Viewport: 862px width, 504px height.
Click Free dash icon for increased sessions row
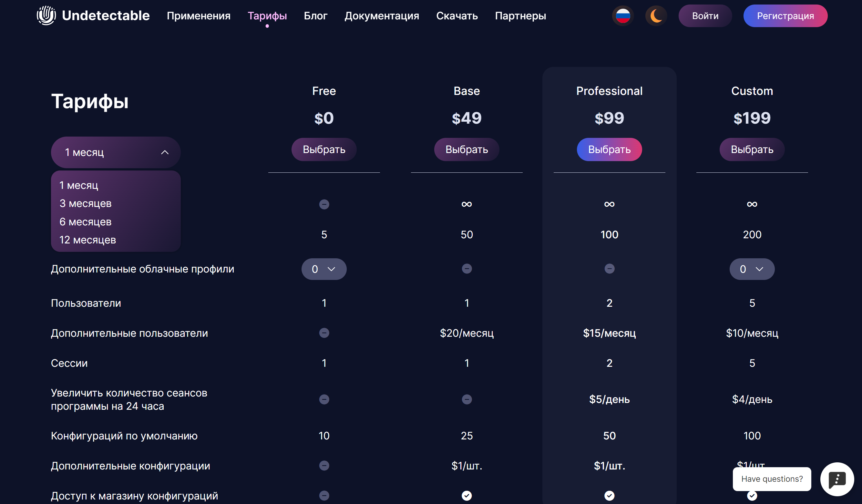pyautogui.click(x=324, y=399)
